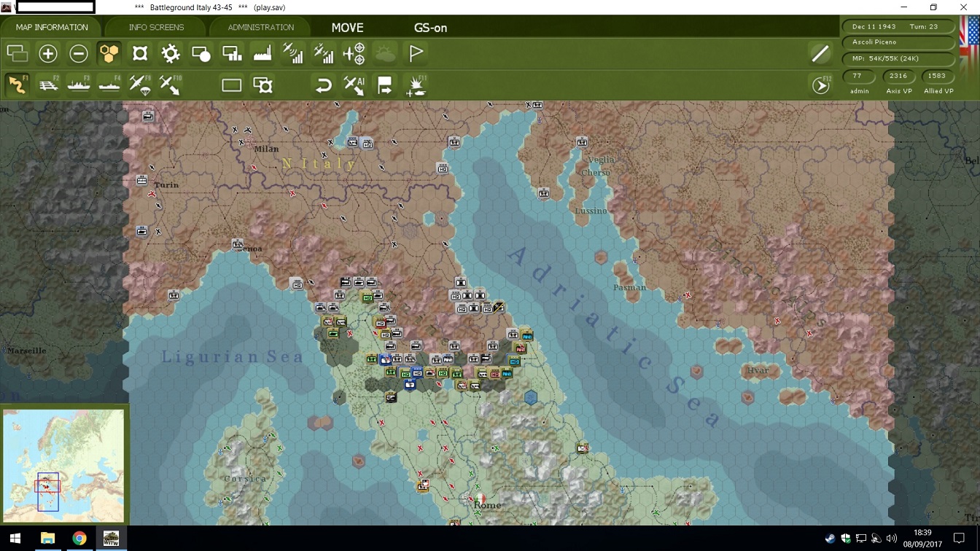The image size is (980, 551).
Task: Click the F11 air execution phase icon
Action: pyautogui.click(x=416, y=85)
